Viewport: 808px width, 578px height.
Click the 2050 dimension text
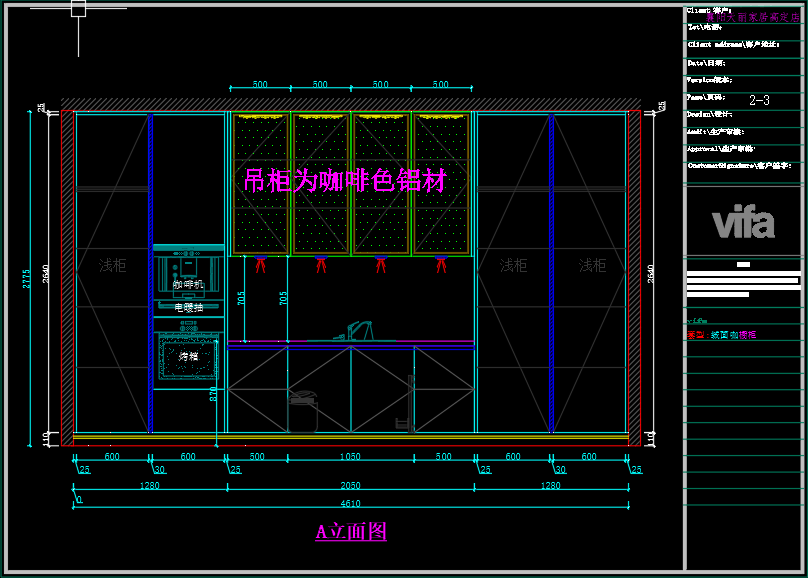coord(350,486)
